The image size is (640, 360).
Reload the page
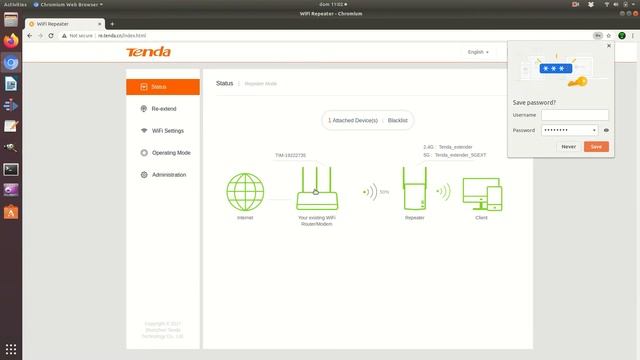pos(51,36)
